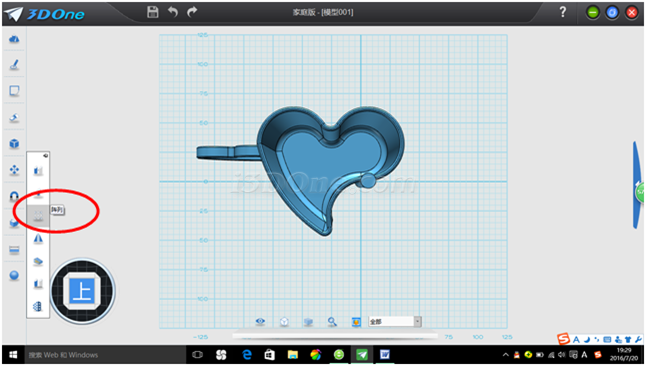Image resolution: width=646 pixels, height=366 pixels.
Task: Toggle the wireframe cube view mode
Action: [284, 321]
